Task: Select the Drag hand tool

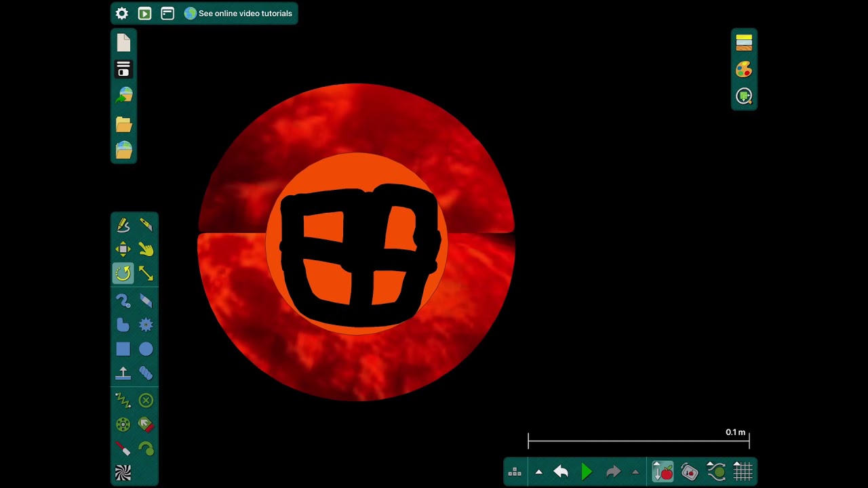Action: [x=146, y=249]
